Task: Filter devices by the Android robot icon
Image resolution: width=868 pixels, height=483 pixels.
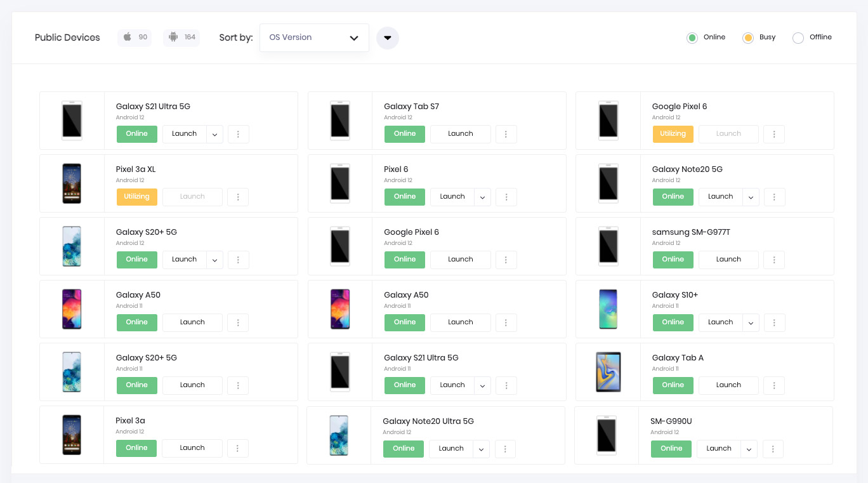Action: [x=181, y=37]
